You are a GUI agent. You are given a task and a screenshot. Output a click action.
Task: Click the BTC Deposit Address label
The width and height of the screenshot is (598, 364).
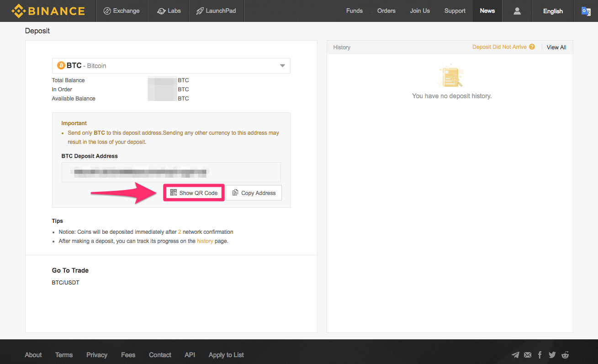(x=90, y=156)
